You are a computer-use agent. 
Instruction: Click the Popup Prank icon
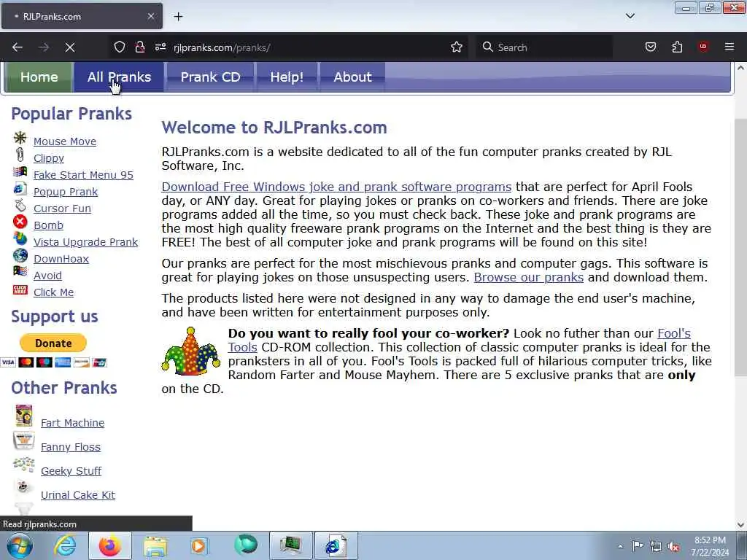[x=20, y=188]
